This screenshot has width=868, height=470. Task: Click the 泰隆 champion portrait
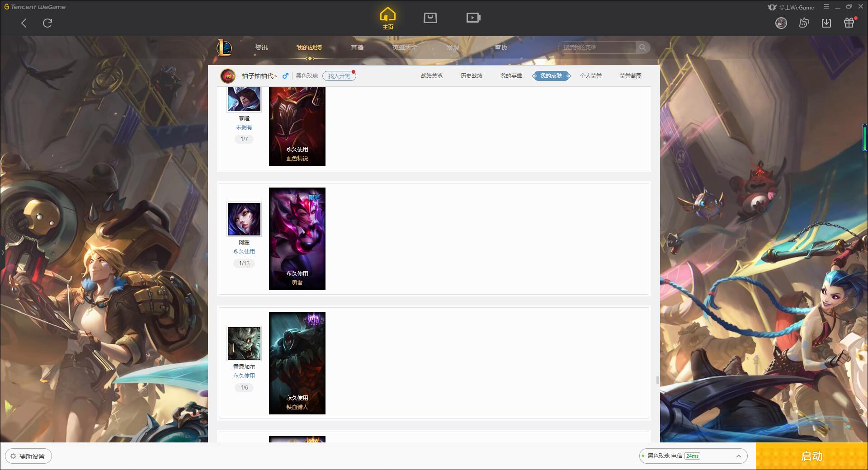244,99
